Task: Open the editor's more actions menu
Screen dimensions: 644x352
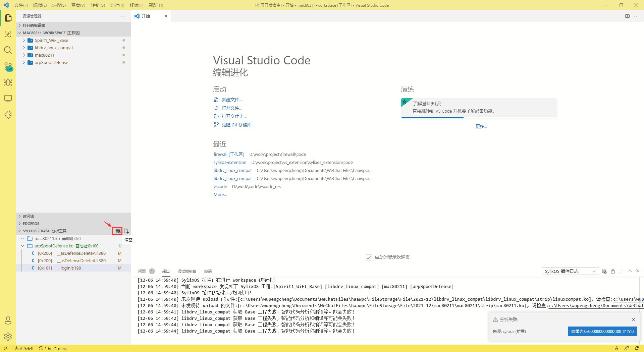Action: [x=636, y=16]
